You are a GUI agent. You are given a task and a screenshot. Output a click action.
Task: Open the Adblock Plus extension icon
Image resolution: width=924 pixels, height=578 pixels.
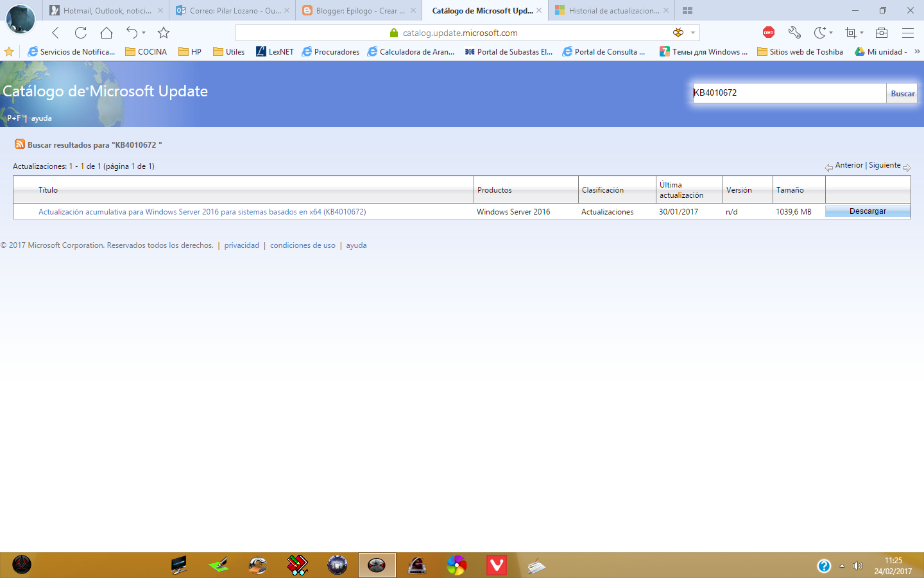click(768, 31)
